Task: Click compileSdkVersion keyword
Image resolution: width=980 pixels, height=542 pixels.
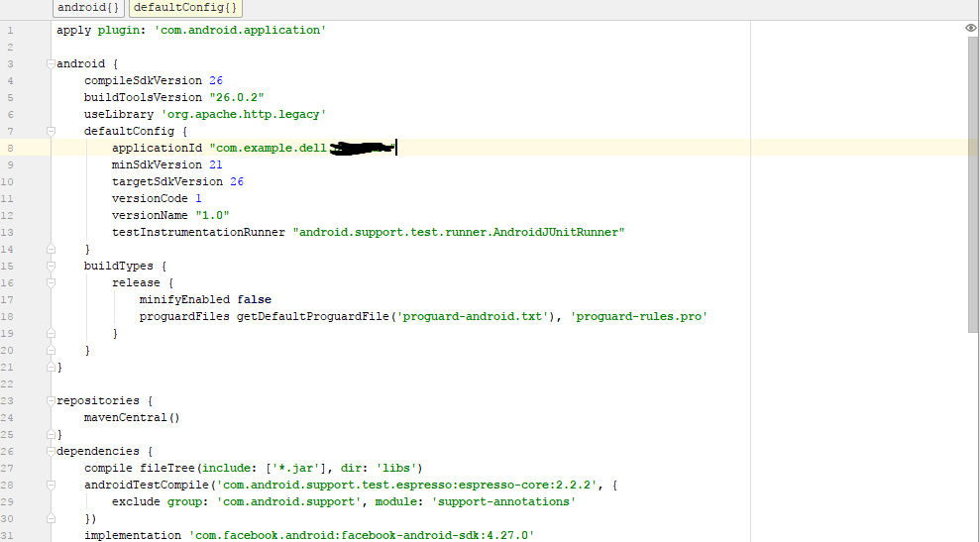Action: [x=143, y=80]
